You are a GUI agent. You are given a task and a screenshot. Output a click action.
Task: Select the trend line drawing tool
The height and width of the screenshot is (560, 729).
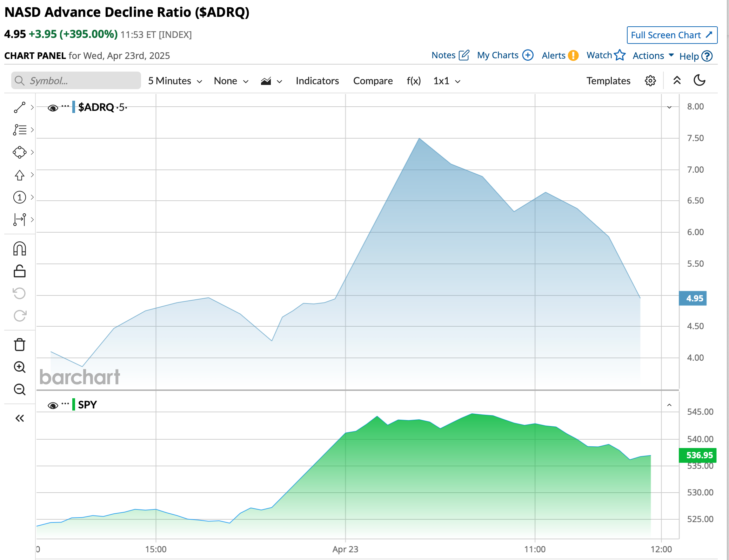pyautogui.click(x=19, y=107)
